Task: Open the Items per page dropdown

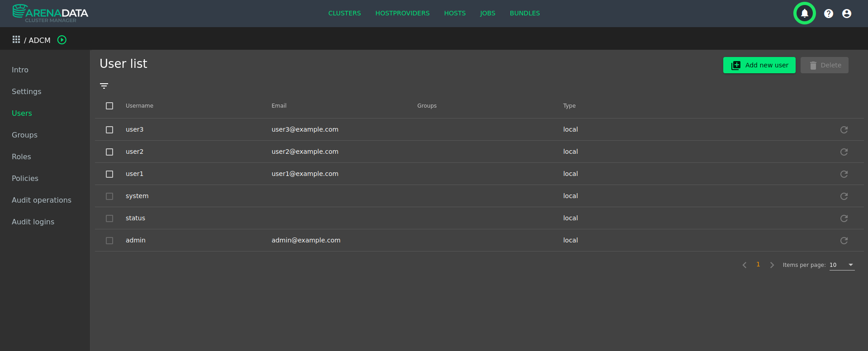Action: click(x=842, y=265)
